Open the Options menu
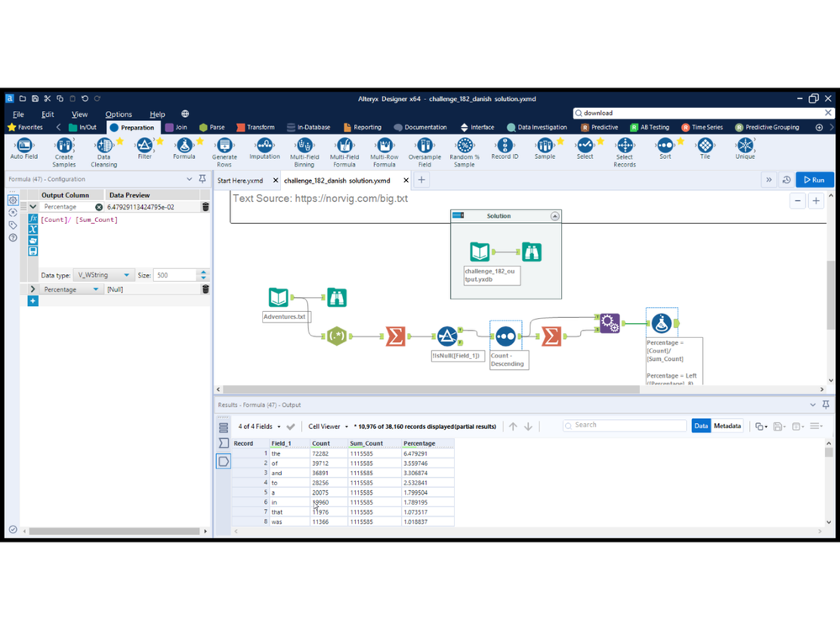Screen dimensions: 840x630 point(119,114)
